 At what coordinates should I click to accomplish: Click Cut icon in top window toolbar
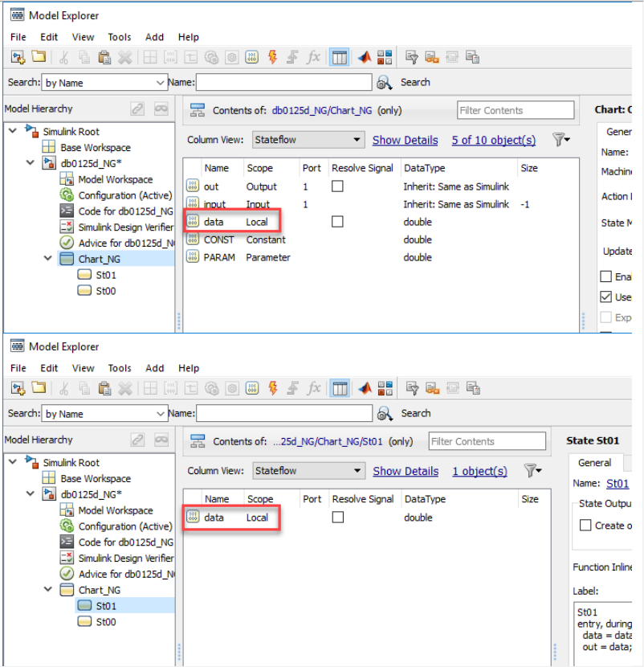click(63, 57)
